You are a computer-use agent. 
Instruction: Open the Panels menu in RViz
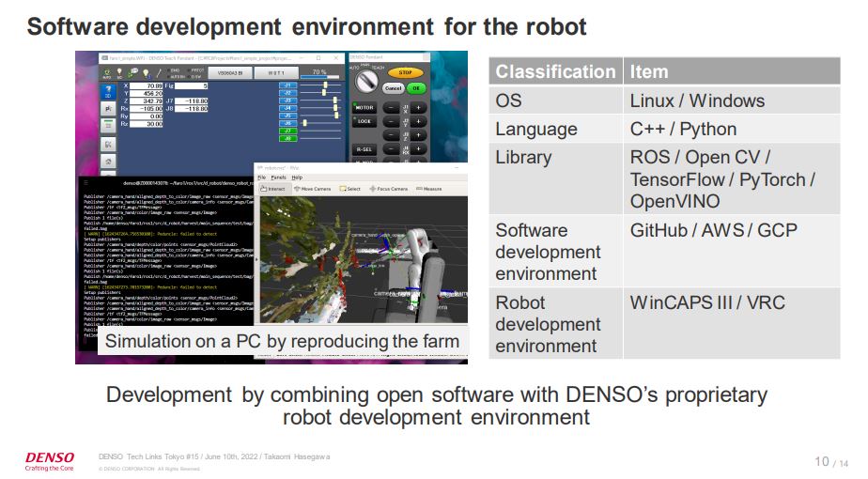pos(278,177)
